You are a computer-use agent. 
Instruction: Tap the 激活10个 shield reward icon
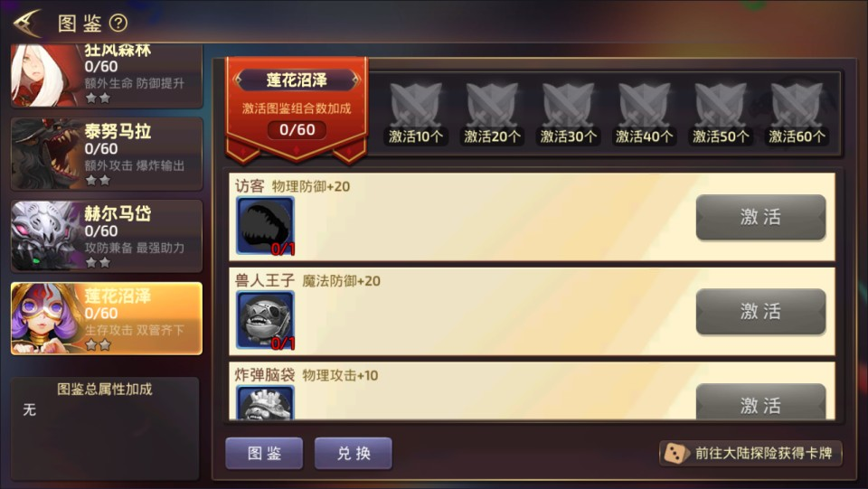(416, 105)
